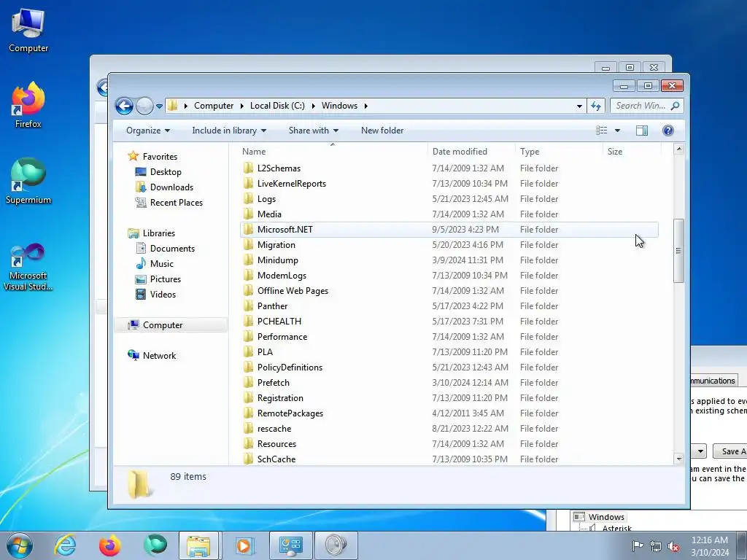Click the New folder button
This screenshot has width=747, height=560.
coord(382,131)
